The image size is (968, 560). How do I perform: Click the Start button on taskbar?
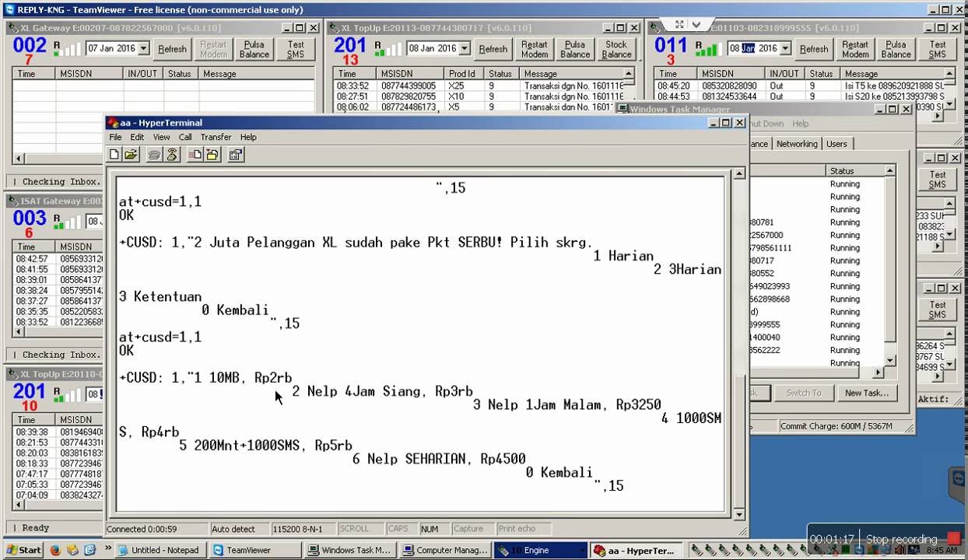(x=23, y=550)
